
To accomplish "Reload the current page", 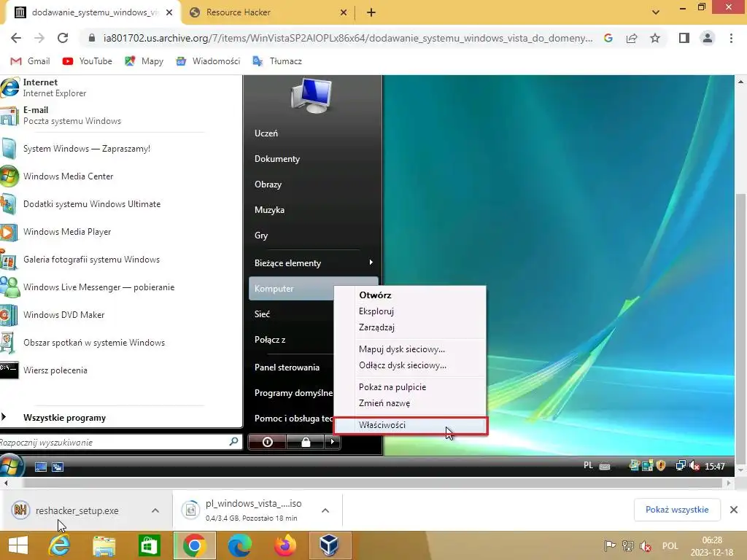I will tap(63, 38).
